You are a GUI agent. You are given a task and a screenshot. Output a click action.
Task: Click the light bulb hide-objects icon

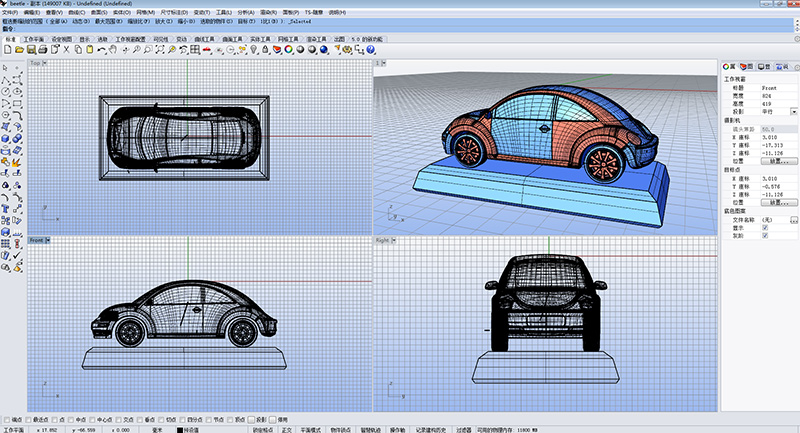point(254,49)
